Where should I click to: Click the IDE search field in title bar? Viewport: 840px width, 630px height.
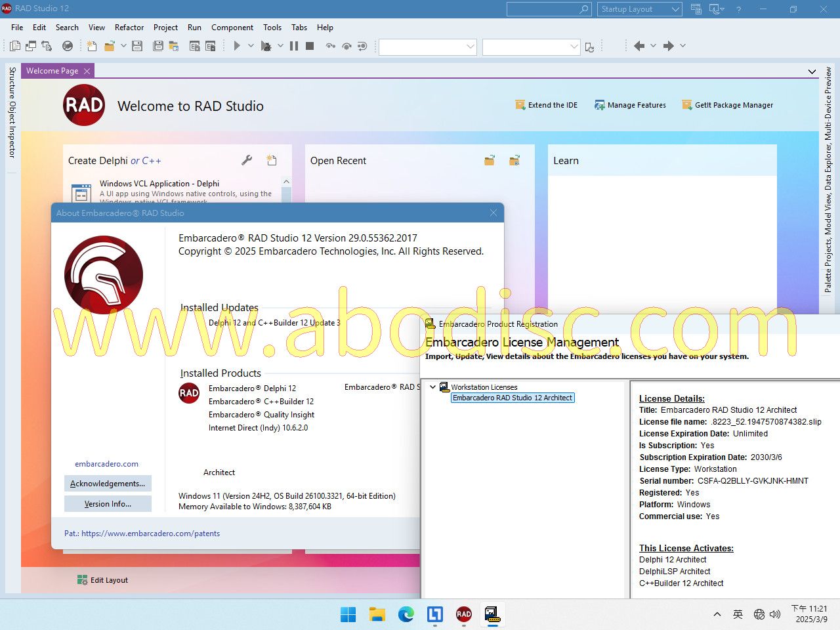[x=549, y=9]
